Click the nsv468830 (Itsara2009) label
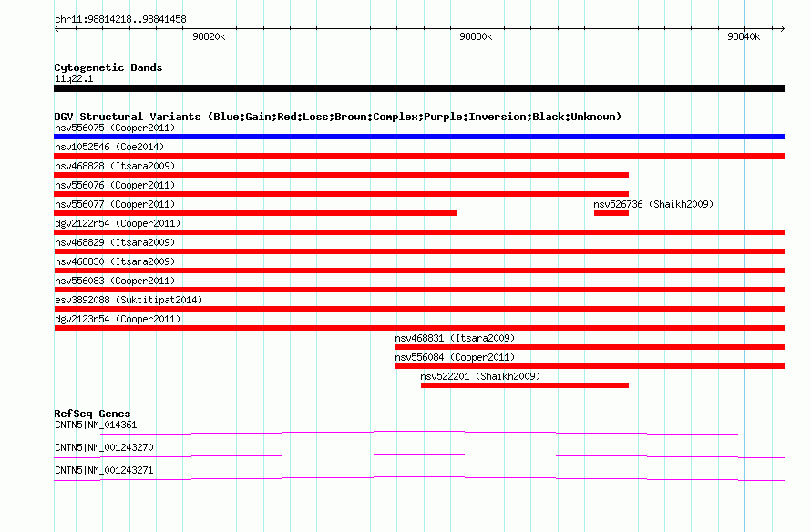 click(x=115, y=261)
